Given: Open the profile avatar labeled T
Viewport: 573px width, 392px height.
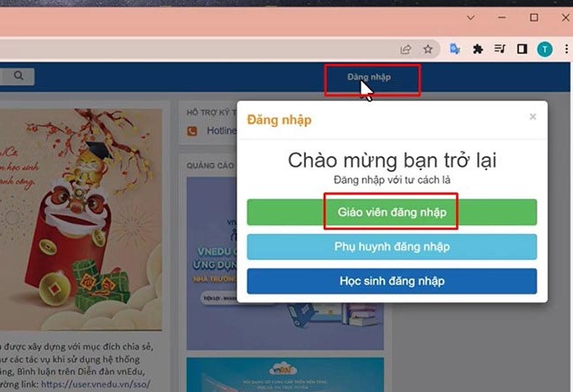Looking at the screenshot, I should pyautogui.click(x=545, y=50).
